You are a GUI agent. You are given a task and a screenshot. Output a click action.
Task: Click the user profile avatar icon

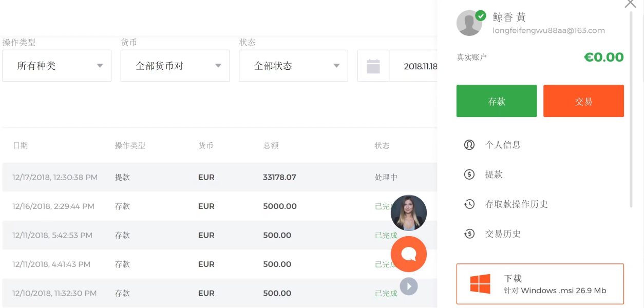(469, 23)
